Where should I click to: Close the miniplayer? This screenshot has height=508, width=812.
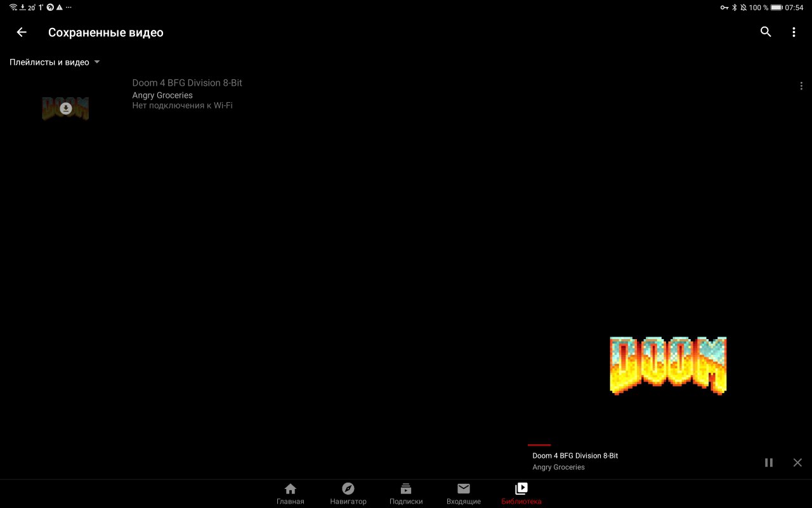click(x=797, y=462)
